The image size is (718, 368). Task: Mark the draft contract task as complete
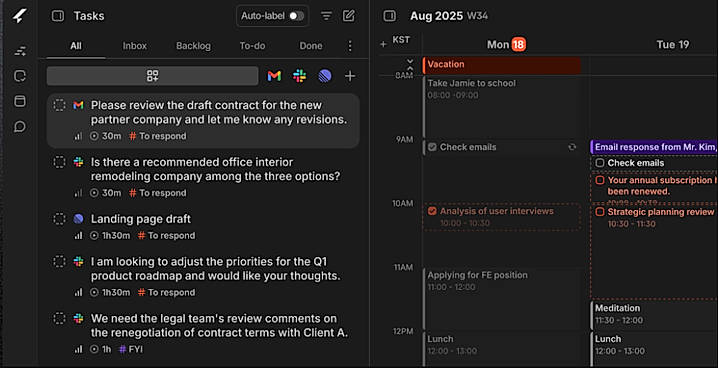click(60, 105)
